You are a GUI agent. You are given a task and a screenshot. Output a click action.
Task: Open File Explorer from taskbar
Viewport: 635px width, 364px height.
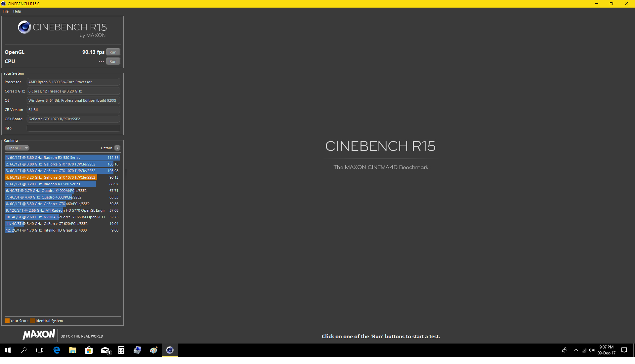point(73,350)
